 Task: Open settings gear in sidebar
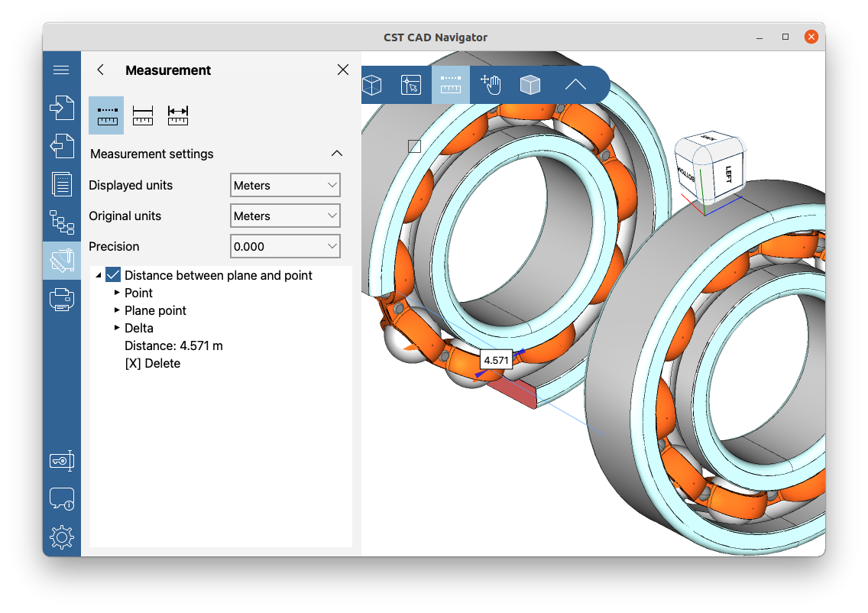[61, 537]
